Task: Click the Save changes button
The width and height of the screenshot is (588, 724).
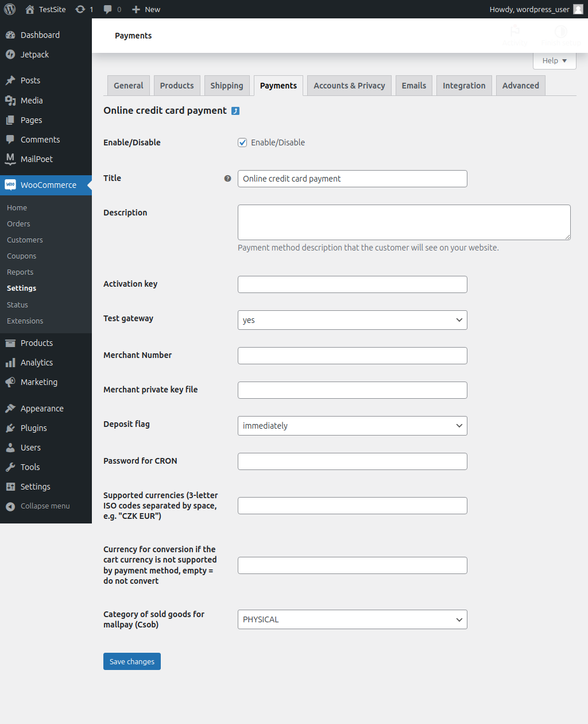Action: (x=132, y=661)
